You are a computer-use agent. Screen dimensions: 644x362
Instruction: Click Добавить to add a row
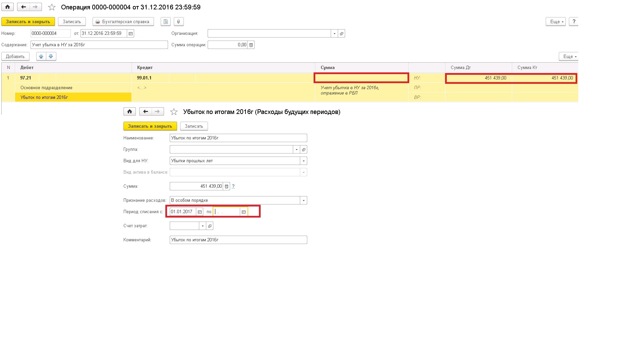(x=15, y=56)
